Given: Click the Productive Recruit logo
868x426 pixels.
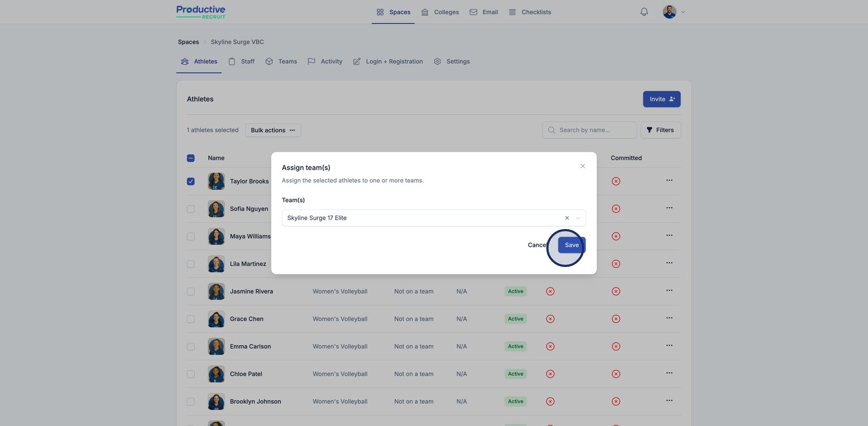Looking at the screenshot, I should coord(201,12).
